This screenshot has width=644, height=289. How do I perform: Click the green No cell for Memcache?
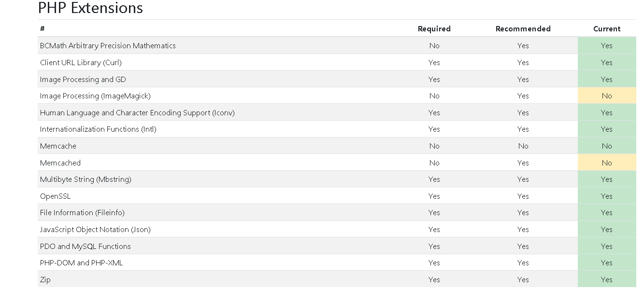click(x=607, y=146)
